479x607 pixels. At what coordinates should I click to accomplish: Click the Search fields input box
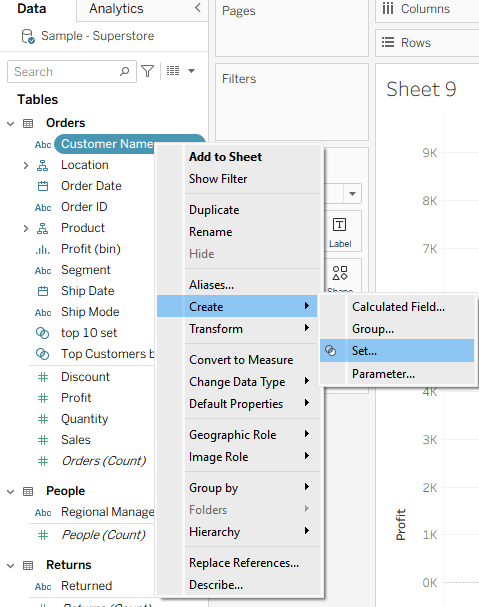[x=72, y=72]
